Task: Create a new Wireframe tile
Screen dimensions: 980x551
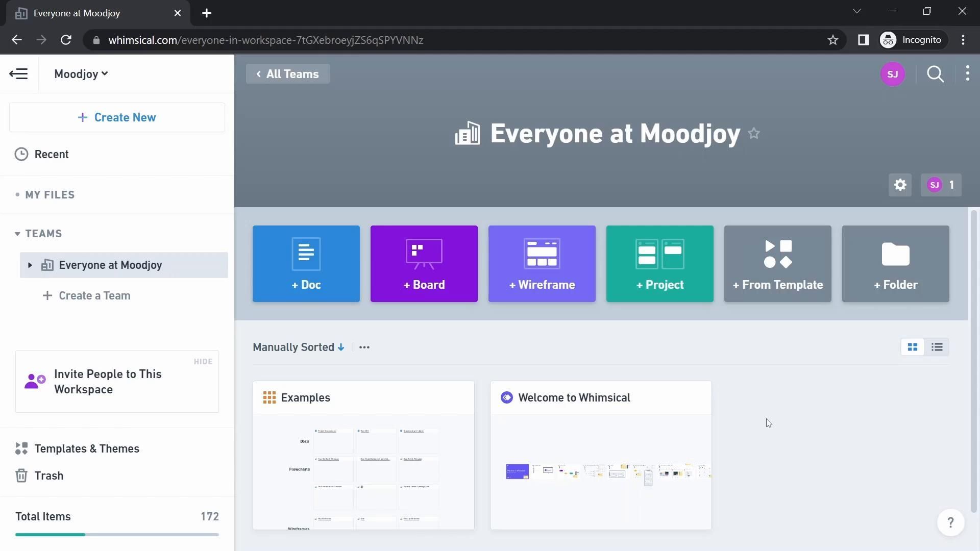Action: coord(542,264)
